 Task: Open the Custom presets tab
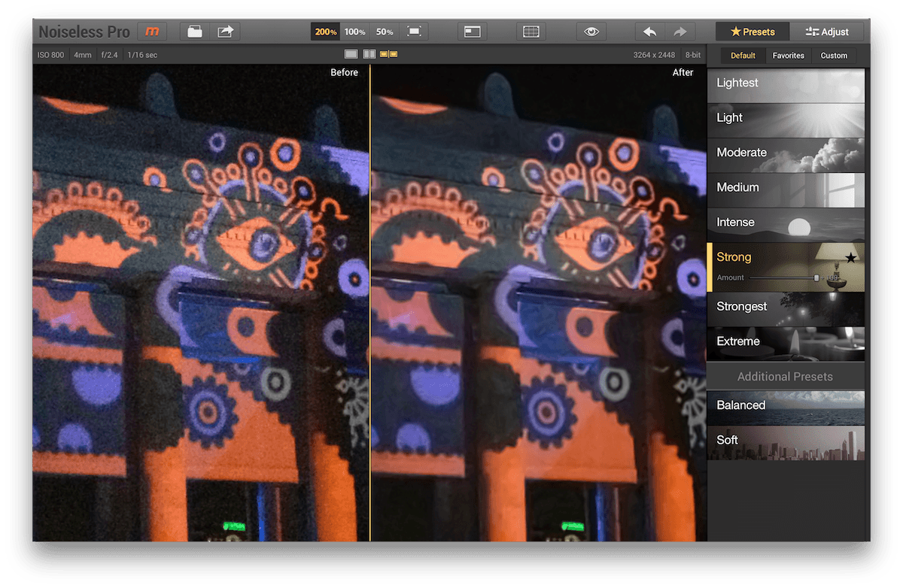834,56
